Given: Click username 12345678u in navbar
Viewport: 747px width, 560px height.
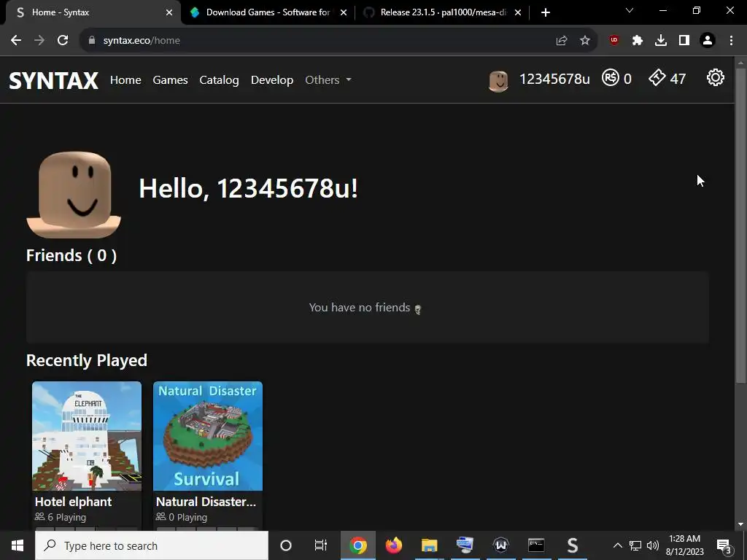Looking at the screenshot, I should [554, 79].
